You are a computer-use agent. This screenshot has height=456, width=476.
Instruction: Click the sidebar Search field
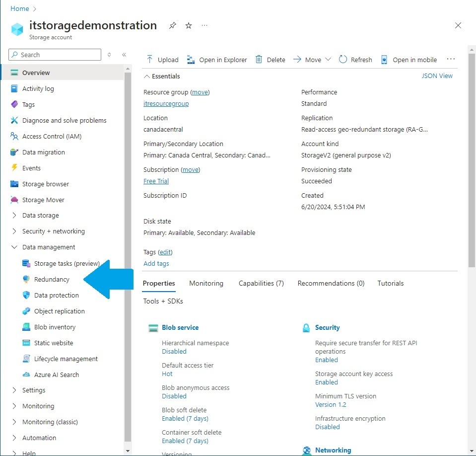point(55,55)
